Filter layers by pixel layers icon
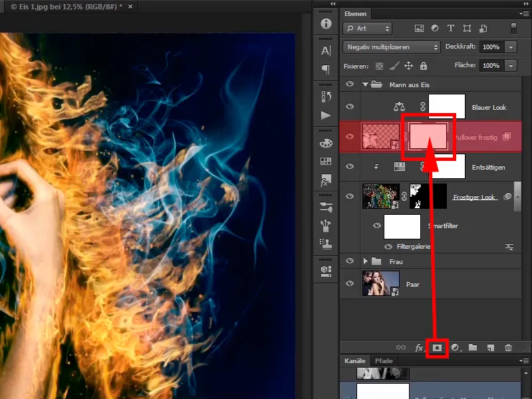The height and width of the screenshot is (399, 532). pyautogui.click(x=420, y=29)
